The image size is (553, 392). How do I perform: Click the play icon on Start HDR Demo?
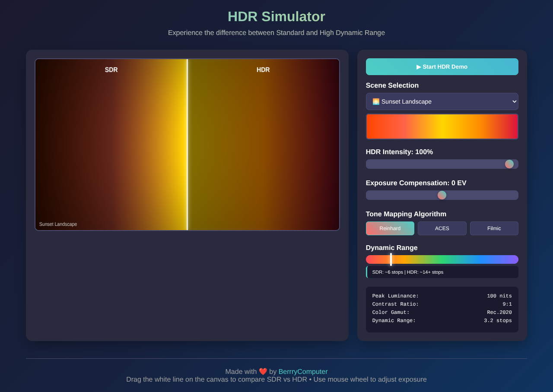(x=418, y=66)
